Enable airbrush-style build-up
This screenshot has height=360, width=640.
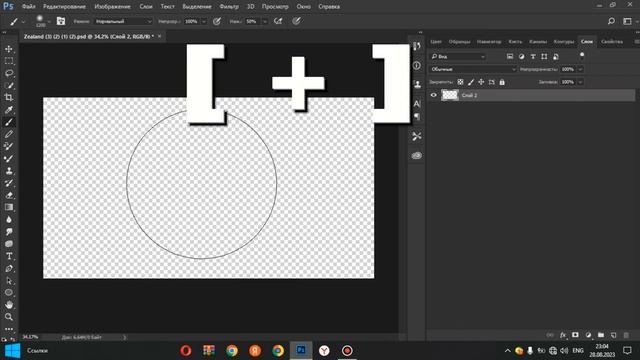point(278,21)
